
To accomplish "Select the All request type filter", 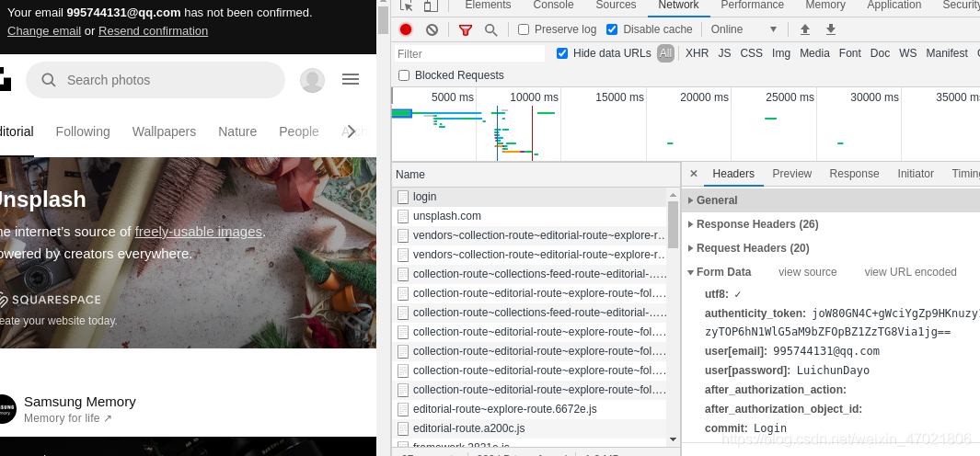I will click(665, 53).
